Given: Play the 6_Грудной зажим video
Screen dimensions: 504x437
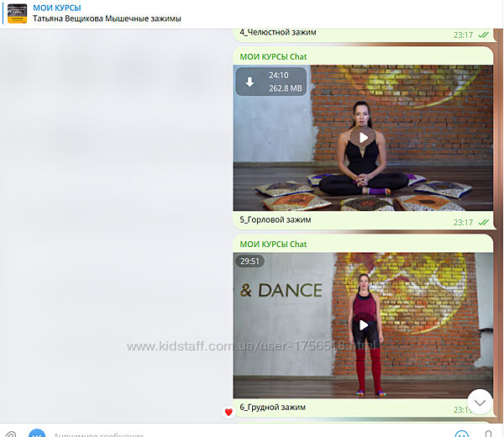Looking at the screenshot, I should click(363, 324).
